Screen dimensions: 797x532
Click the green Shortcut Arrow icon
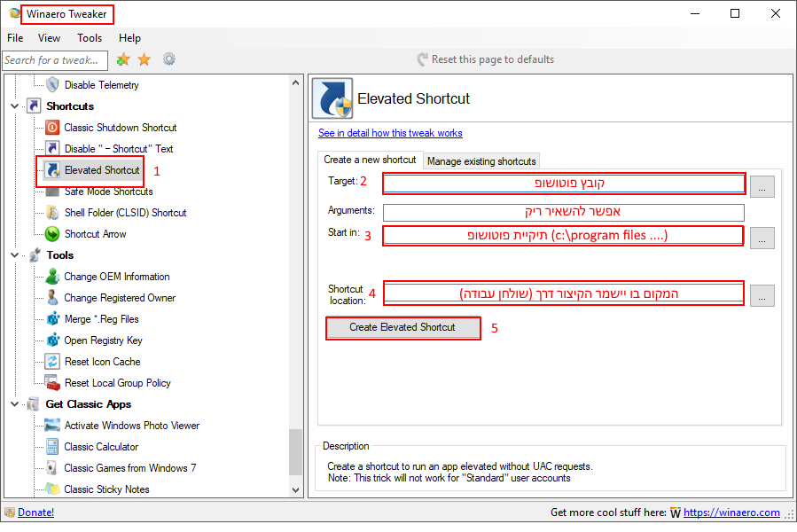(52, 234)
